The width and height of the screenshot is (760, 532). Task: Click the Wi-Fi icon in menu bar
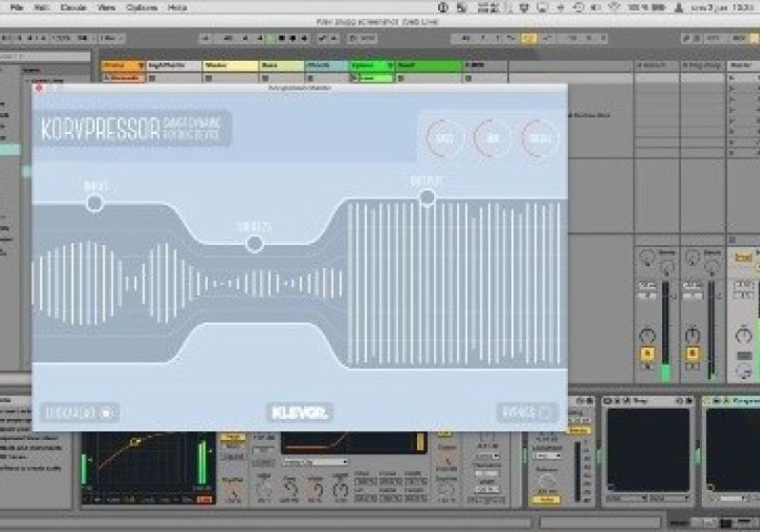coord(615,7)
